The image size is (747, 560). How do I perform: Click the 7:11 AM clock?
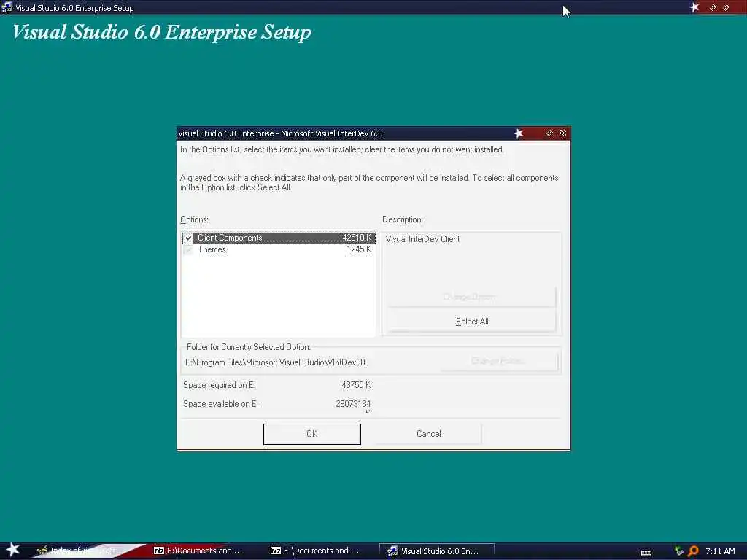point(720,551)
